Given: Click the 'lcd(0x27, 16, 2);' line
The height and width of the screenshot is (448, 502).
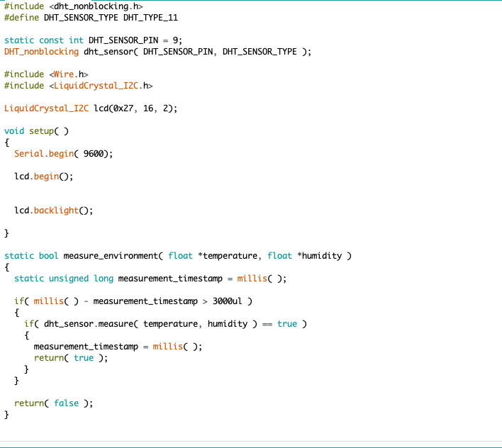Looking at the screenshot, I should point(91,108).
